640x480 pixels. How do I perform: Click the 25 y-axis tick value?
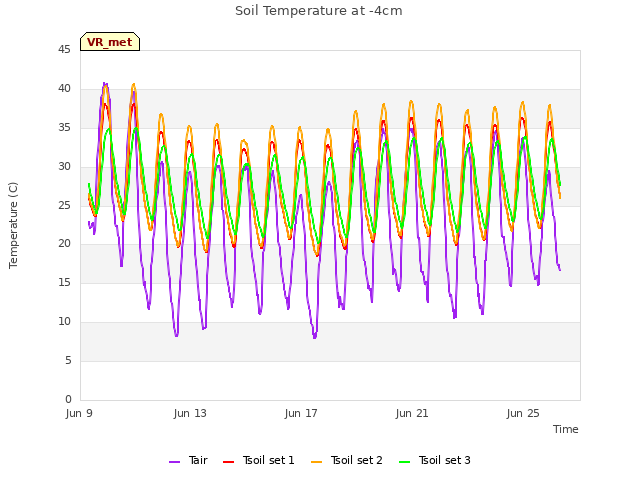click(64, 205)
